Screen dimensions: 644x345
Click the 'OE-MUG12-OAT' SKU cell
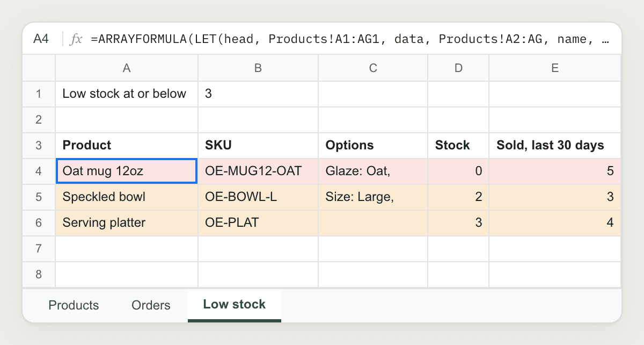(258, 171)
